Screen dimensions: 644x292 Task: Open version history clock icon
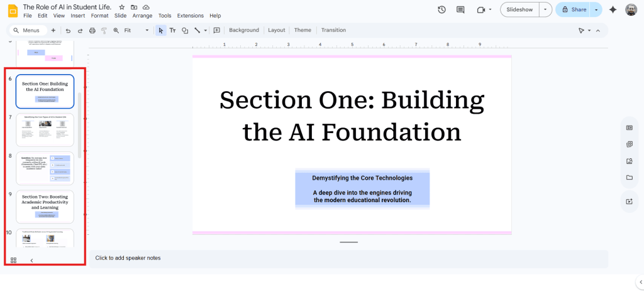click(x=441, y=9)
